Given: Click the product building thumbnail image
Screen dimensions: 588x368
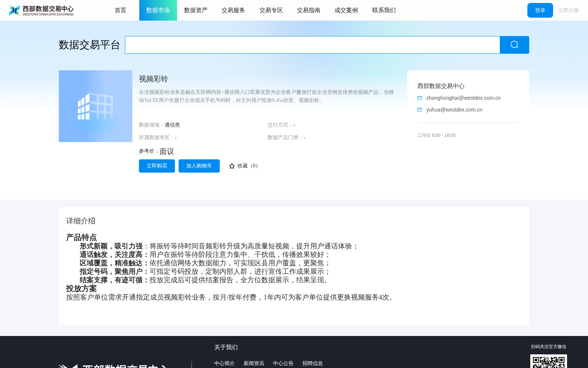Looking at the screenshot, I should coord(96,106).
